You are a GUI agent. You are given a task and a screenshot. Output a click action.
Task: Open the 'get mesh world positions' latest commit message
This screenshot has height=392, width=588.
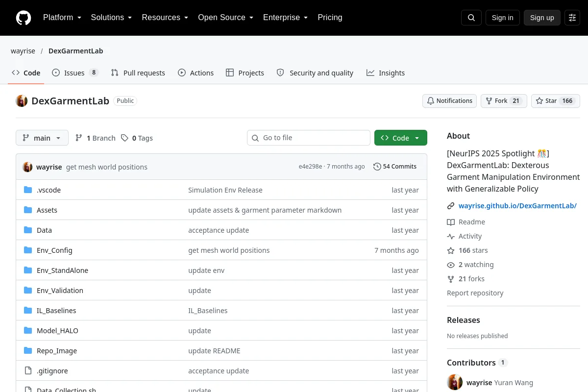[107, 167]
